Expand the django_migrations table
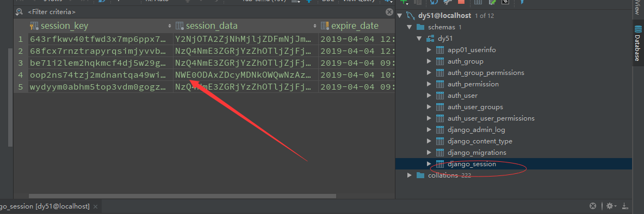The width and height of the screenshot is (644, 214). 429,153
